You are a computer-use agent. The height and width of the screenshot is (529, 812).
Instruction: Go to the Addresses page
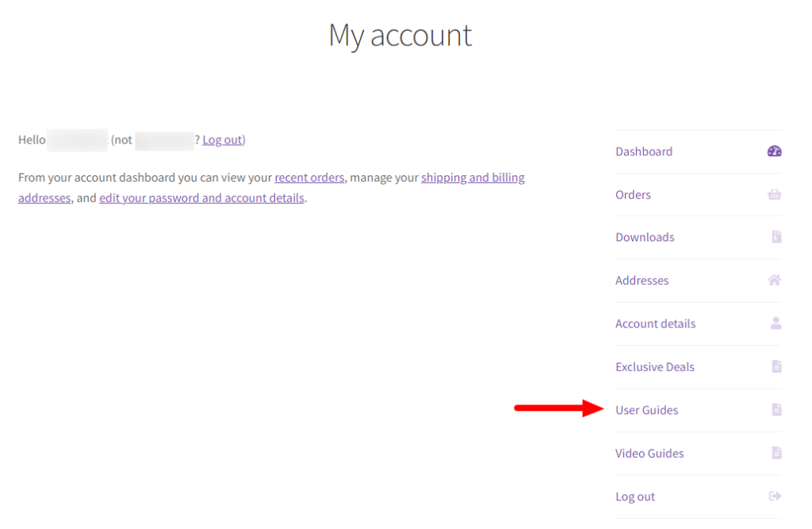[x=642, y=280]
